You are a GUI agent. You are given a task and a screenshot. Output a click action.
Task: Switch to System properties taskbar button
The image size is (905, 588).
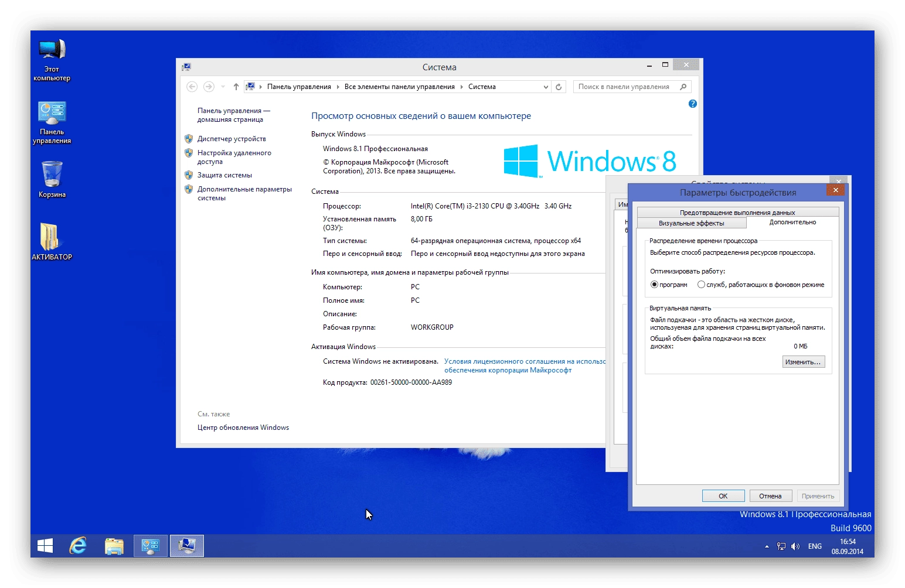click(x=187, y=546)
